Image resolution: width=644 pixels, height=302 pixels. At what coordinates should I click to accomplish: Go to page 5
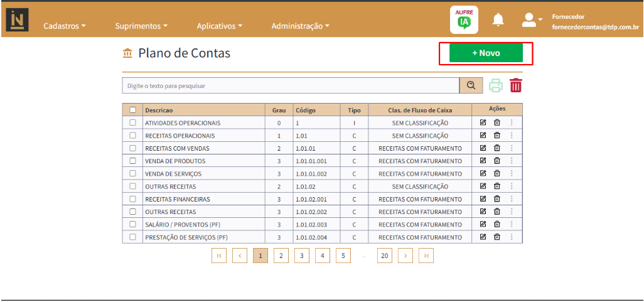tap(343, 256)
